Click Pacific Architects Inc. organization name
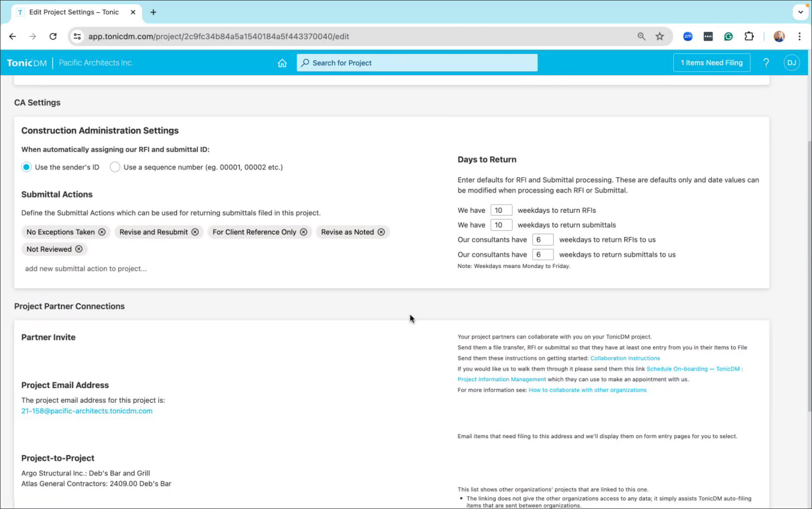Image resolution: width=812 pixels, height=509 pixels. (x=96, y=63)
